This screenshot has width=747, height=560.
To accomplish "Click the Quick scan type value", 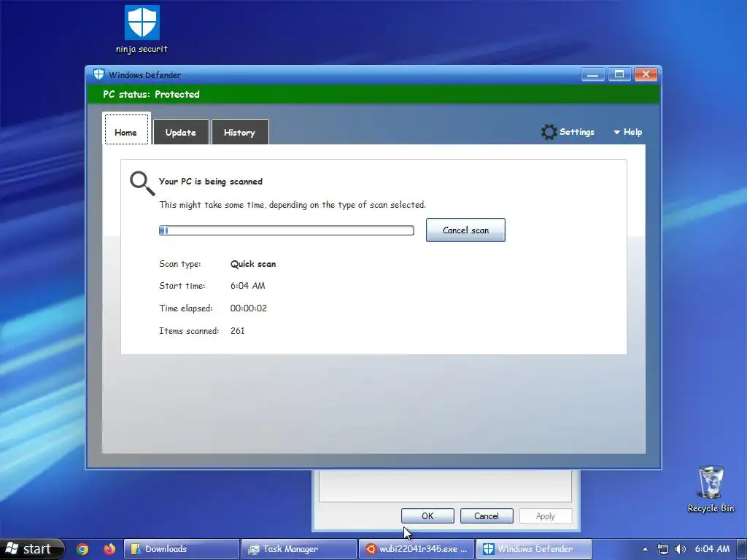I will point(253,264).
